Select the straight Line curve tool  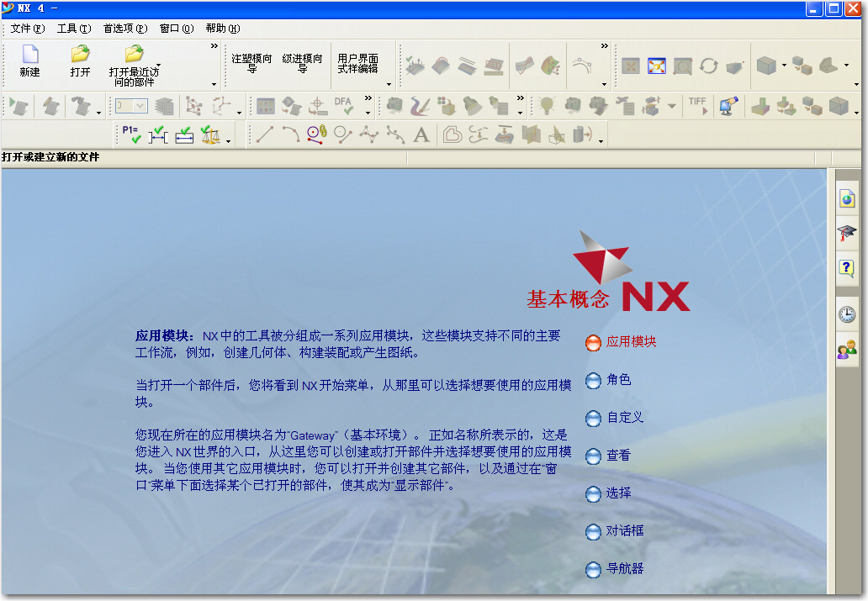(x=265, y=134)
